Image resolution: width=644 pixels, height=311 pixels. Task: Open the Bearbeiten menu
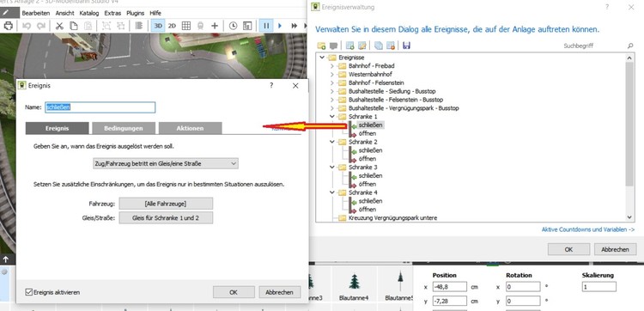(x=36, y=13)
